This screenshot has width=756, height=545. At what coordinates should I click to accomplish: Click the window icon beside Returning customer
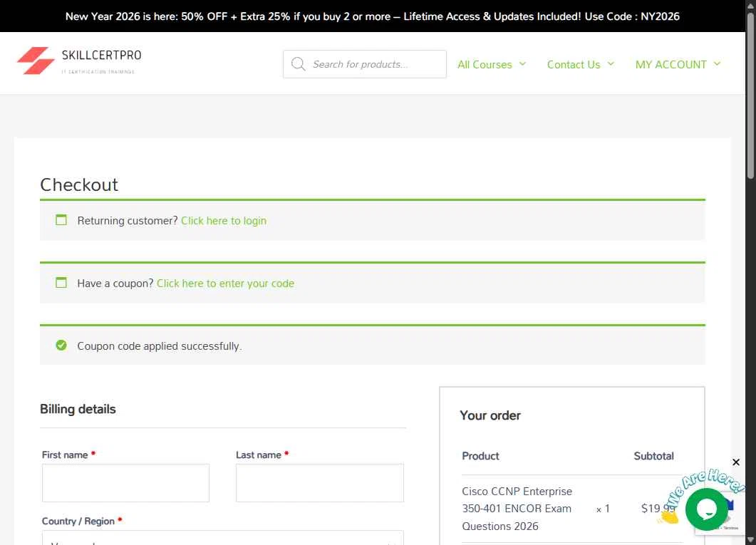click(61, 219)
